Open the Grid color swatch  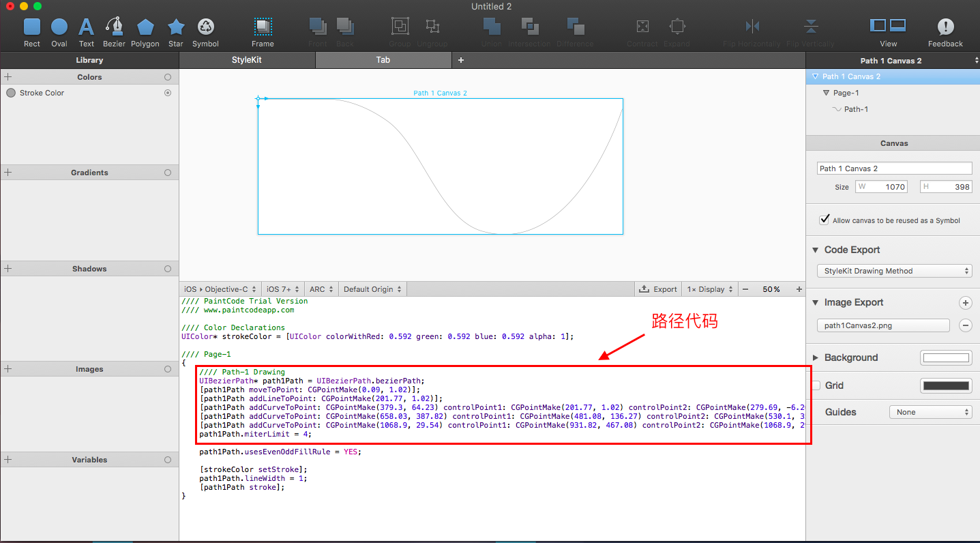pos(946,385)
